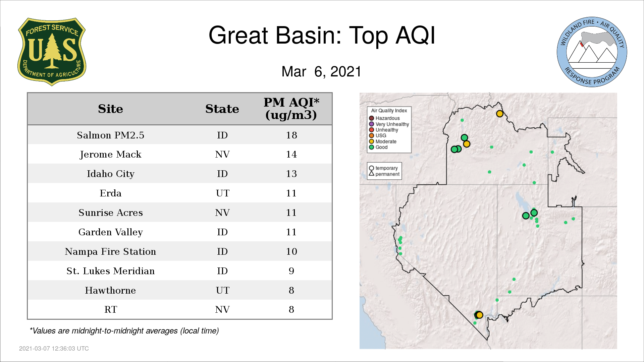This screenshot has height=362, width=644.
Task: Click AQI value 13 for Idaho City
Action: point(291,174)
